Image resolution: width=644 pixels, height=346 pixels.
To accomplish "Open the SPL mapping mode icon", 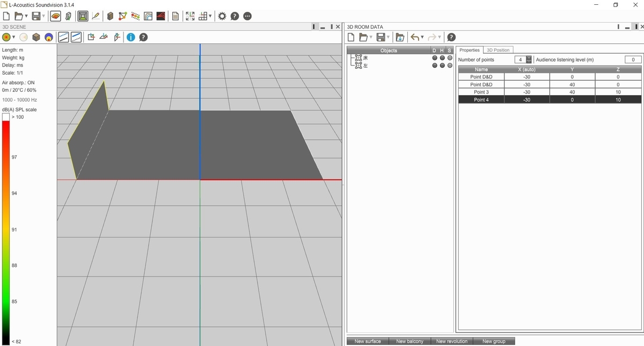I will pos(55,16).
